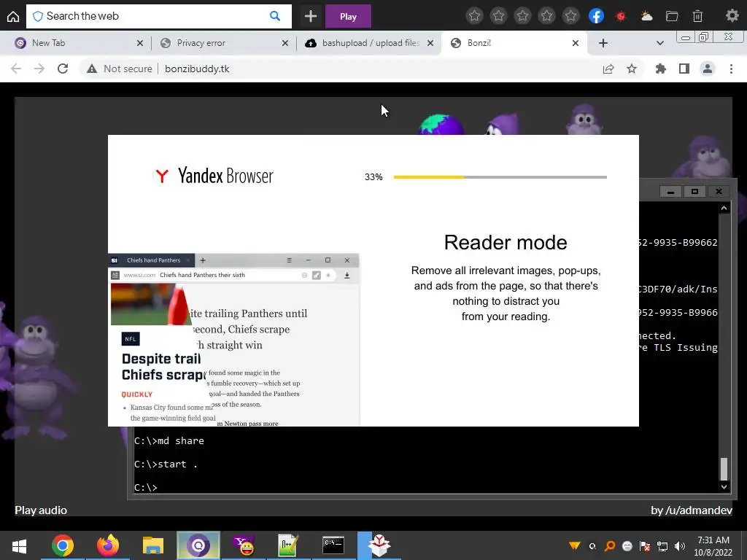Click the search magnifier icon
The width and height of the screenshot is (747, 560).
(275, 16)
